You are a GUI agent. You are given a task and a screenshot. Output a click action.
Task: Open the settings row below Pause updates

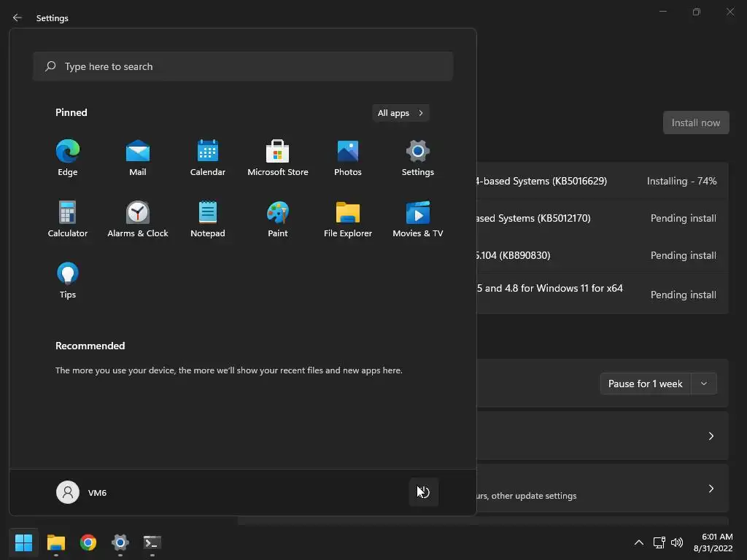pyautogui.click(x=602, y=436)
